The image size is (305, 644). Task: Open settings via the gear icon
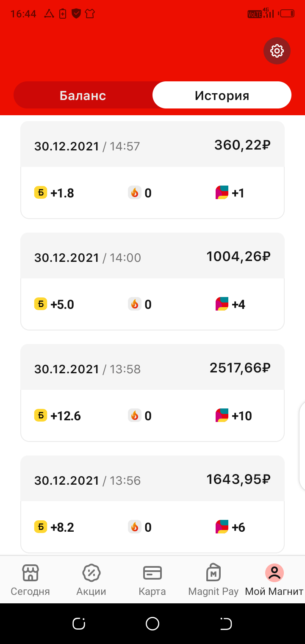point(277,51)
